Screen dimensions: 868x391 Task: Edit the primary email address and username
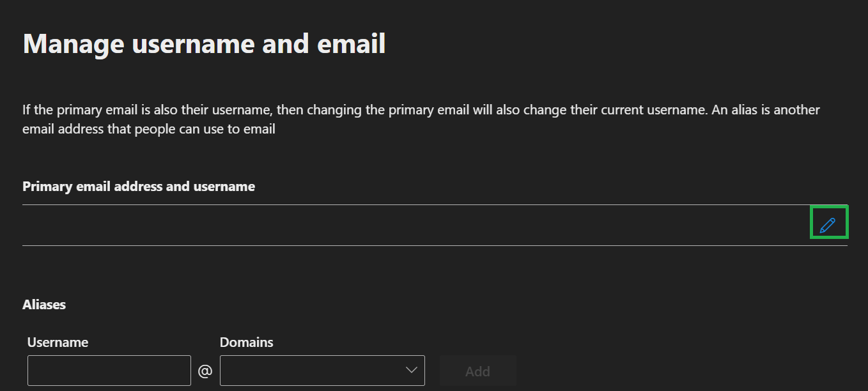click(828, 224)
